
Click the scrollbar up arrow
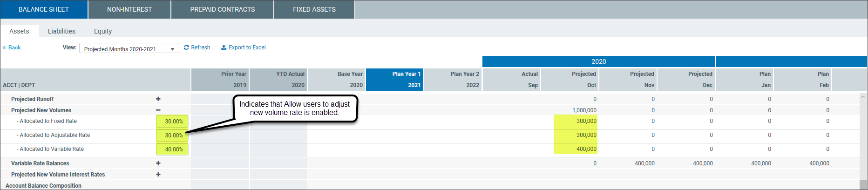pos(863,97)
